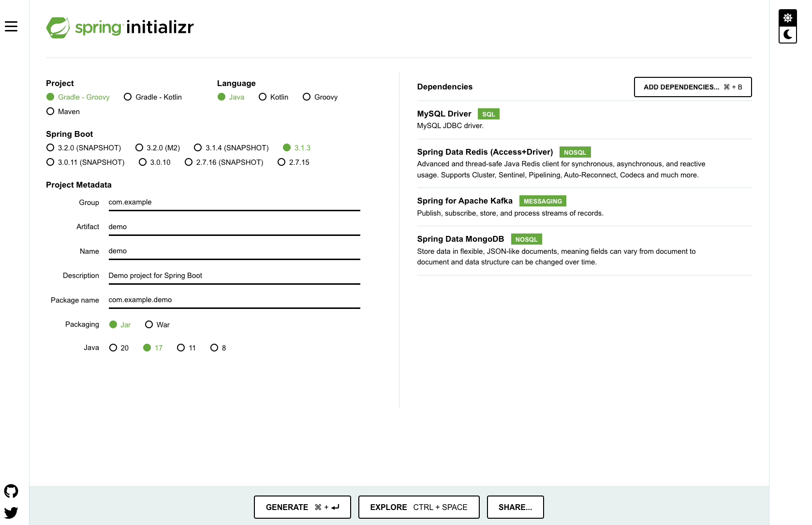Select Gradle - Groovy project type
Screen dimensions: 812x525
click(78, 97)
